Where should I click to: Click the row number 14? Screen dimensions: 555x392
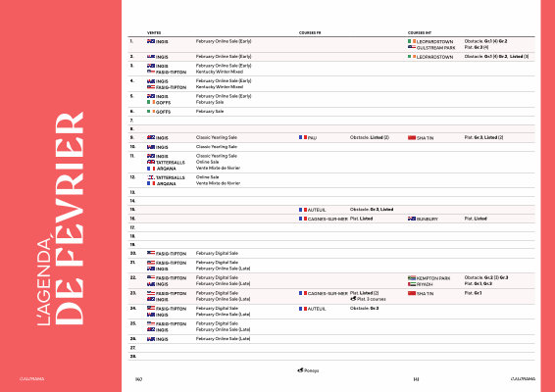(132, 201)
